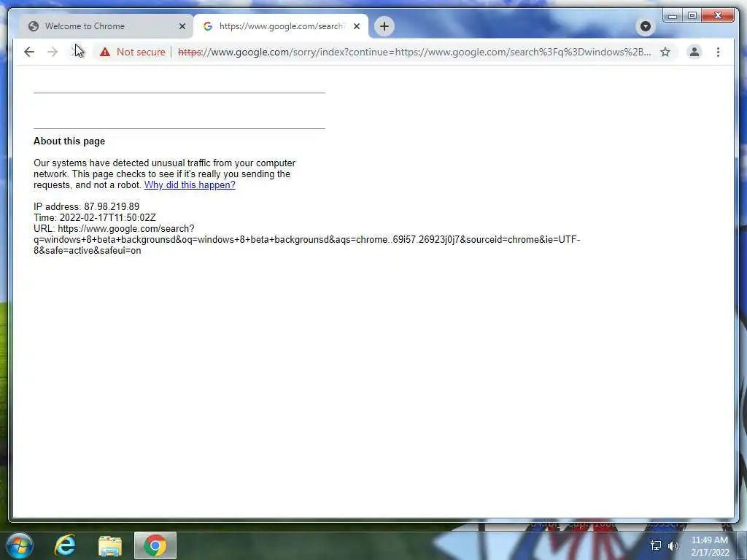
Task: Open Windows Explorer from taskbar
Action: point(110,545)
